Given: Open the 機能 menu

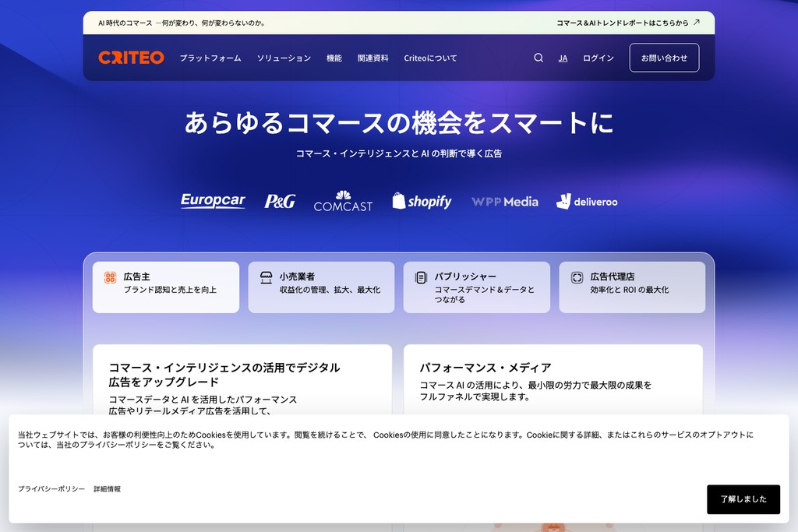Looking at the screenshot, I should click(334, 58).
